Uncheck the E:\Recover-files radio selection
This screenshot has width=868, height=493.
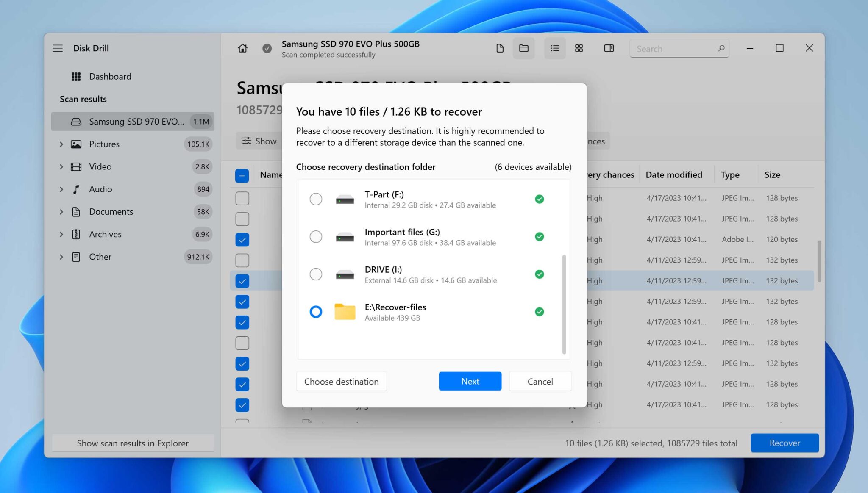click(x=316, y=312)
